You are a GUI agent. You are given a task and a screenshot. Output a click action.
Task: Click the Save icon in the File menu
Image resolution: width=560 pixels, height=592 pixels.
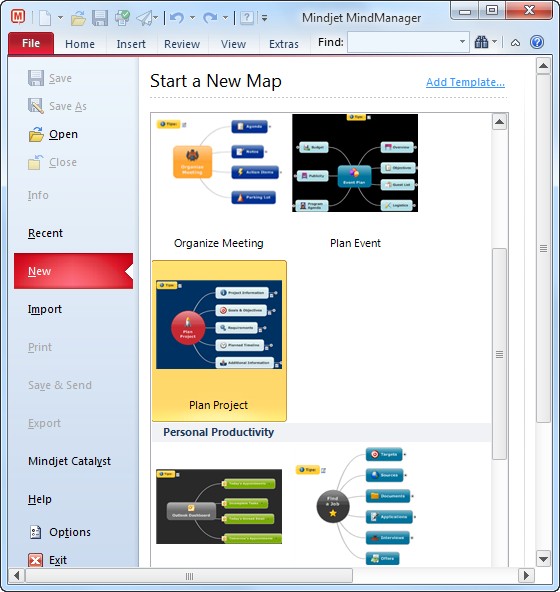point(36,78)
